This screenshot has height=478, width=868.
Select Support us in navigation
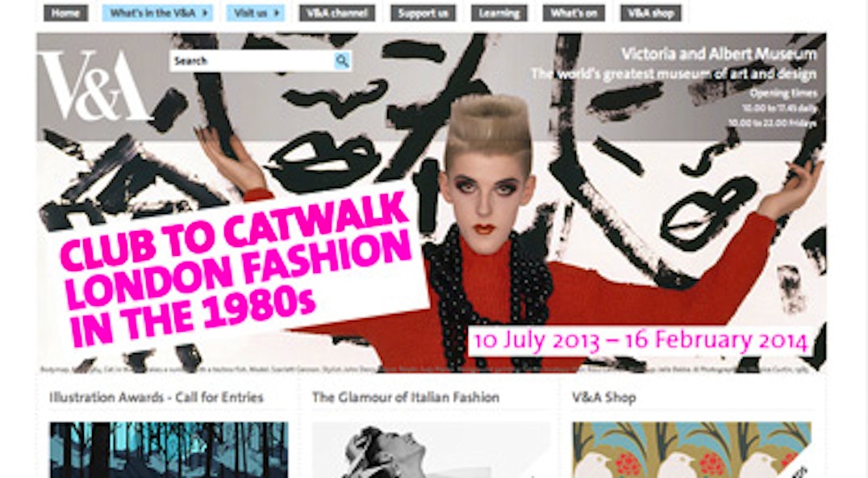tap(423, 13)
